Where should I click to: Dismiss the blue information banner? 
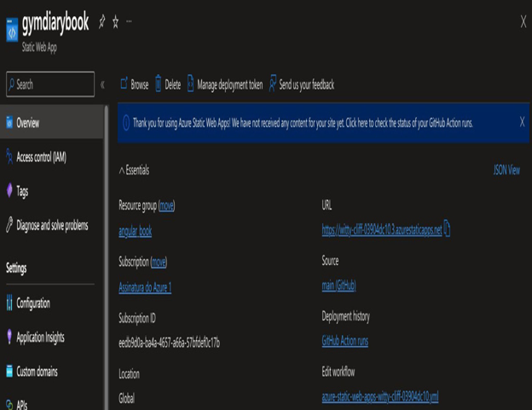coord(522,122)
